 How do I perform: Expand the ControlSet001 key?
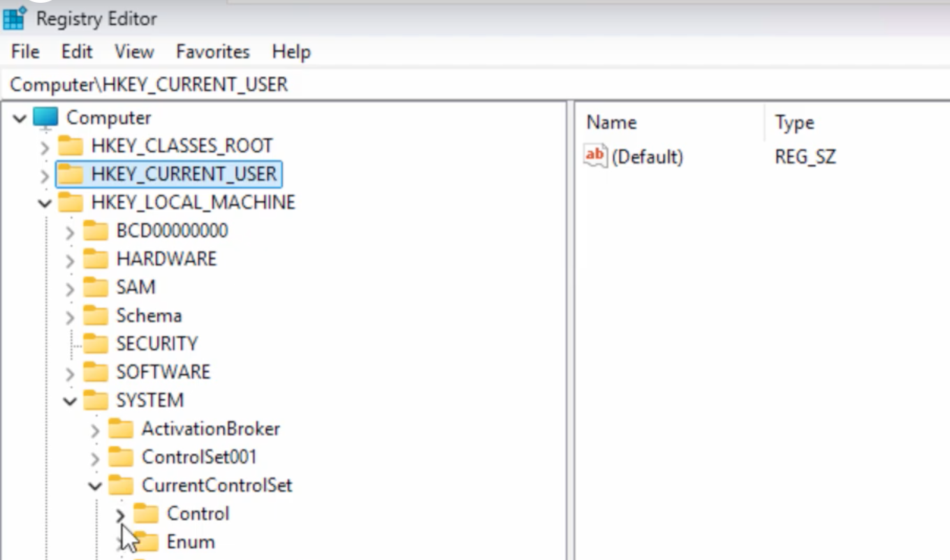[x=95, y=457]
